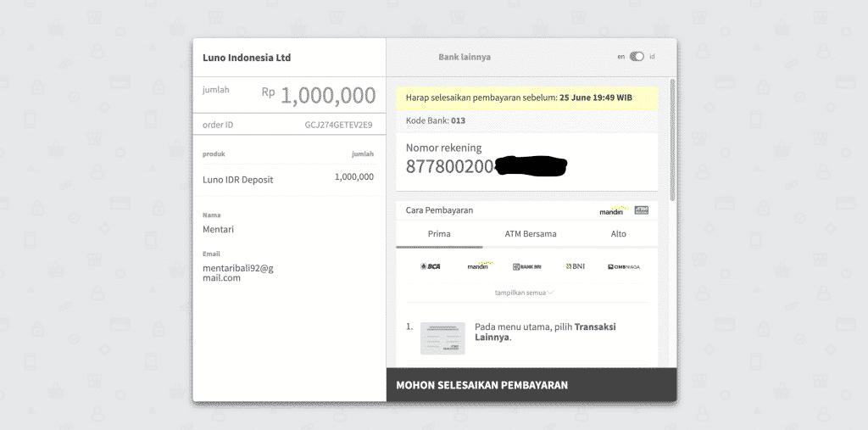Click the account number 877800200
This screenshot has height=430, width=868.
(x=449, y=166)
